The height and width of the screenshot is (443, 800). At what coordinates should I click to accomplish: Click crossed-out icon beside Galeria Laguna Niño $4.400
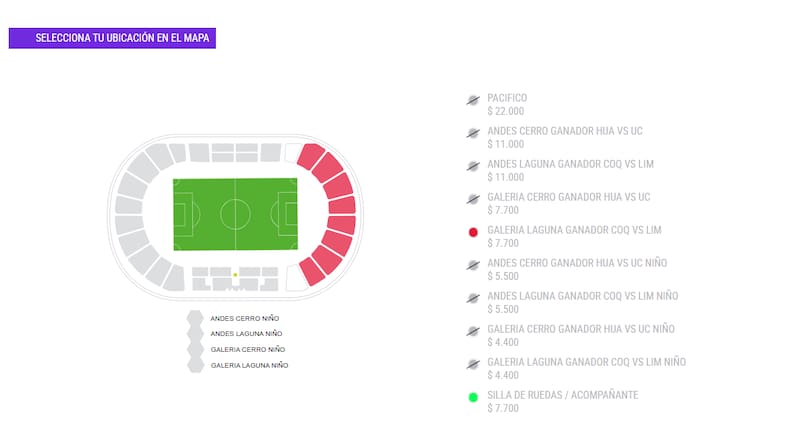pyautogui.click(x=473, y=364)
